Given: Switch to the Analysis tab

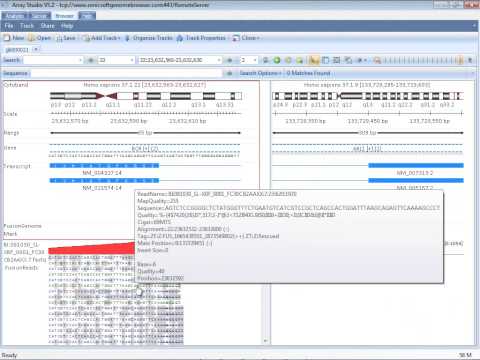Looking at the screenshot, I should [x=15, y=16].
